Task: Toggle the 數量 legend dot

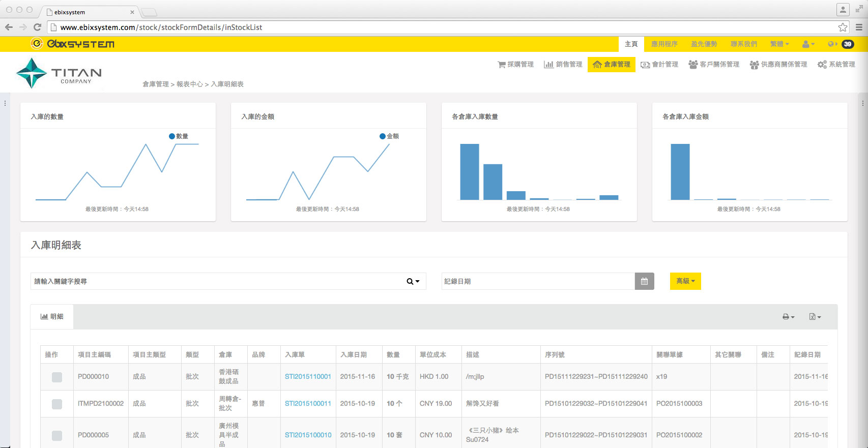Action: click(x=172, y=136)
